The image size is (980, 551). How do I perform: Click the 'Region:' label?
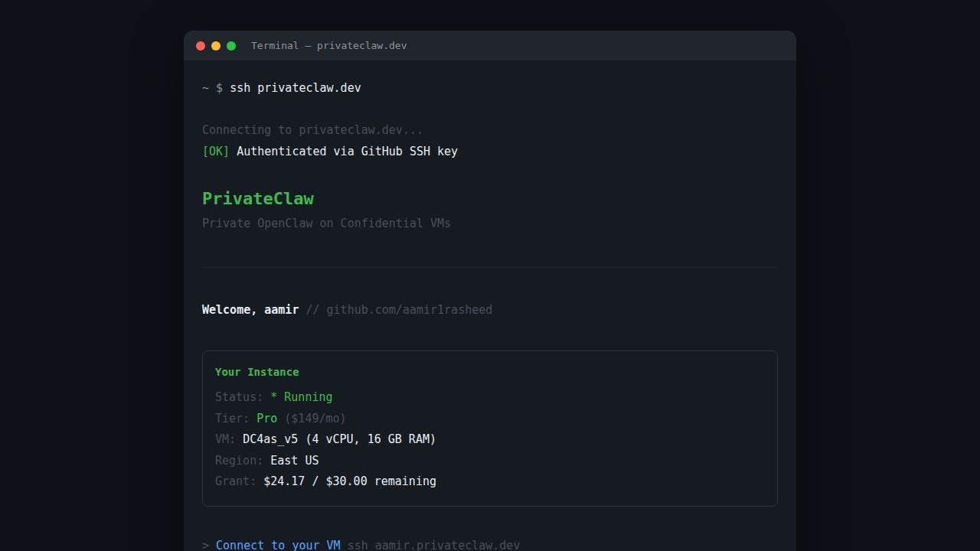[240, 461]
